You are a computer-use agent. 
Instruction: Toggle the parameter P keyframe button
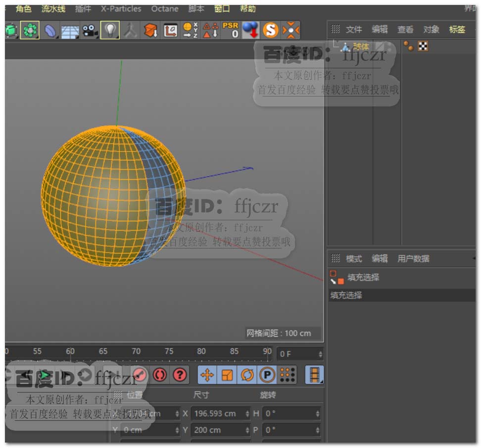coord(267,375)
